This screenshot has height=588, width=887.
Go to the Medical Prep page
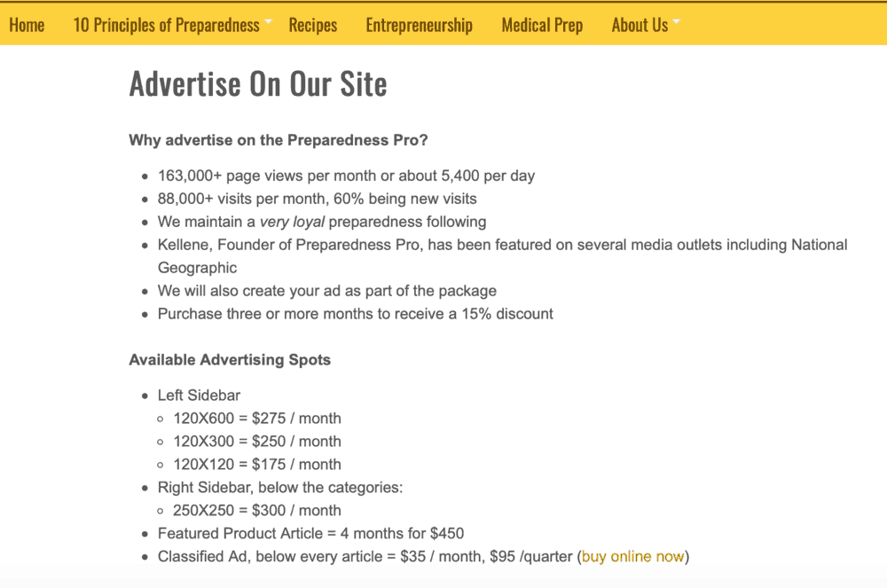[542, 25]
